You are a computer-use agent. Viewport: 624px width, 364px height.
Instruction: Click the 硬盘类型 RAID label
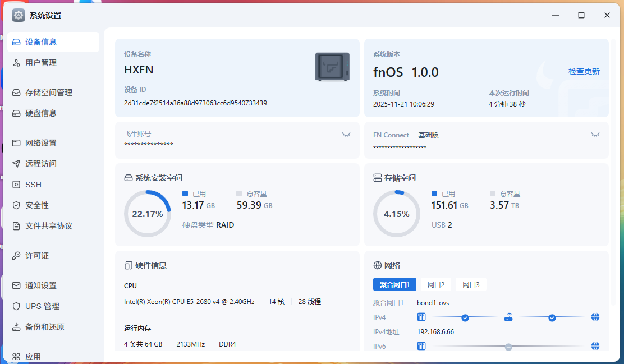(x=208, y=225)
